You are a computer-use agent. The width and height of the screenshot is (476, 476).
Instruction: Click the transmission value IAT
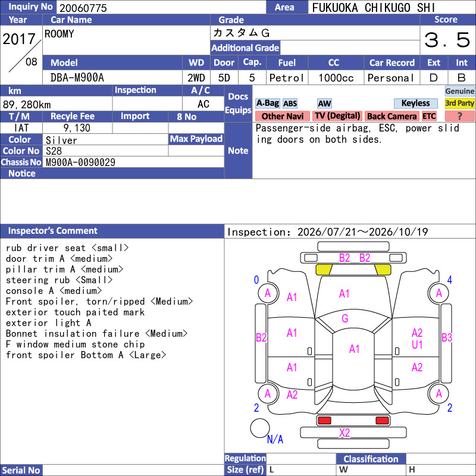(x=21, y=128)
